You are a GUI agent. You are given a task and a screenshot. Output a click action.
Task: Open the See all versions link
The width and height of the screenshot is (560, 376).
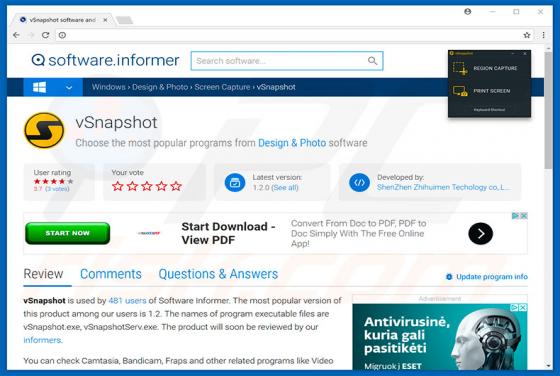pyautogui.click(x=285, y=188)
